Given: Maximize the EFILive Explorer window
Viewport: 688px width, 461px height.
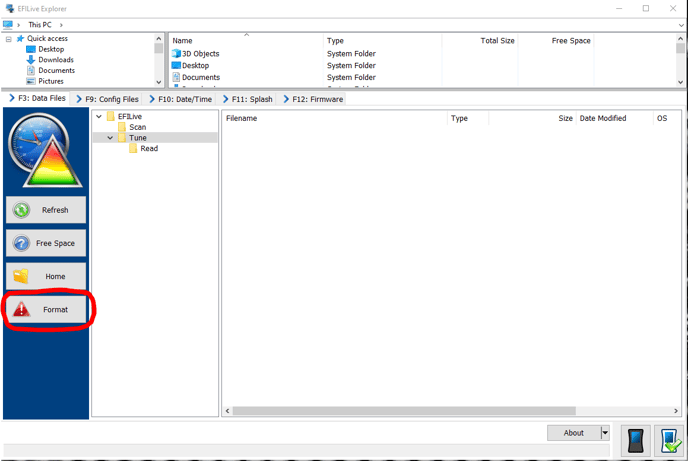Looking at the screenshot, I should pyautogui.click(x=646, y=8).
